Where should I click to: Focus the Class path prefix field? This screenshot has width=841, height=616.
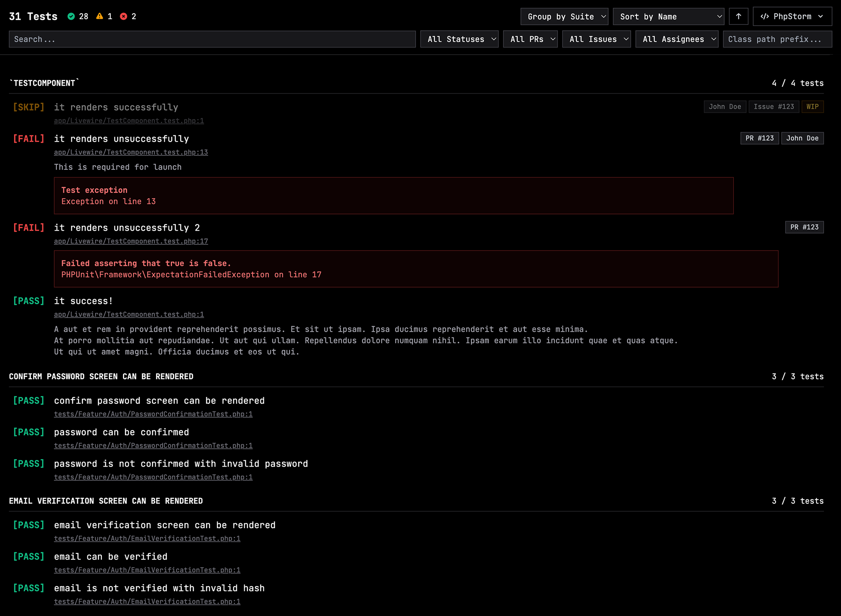click(x=777, y=39)
